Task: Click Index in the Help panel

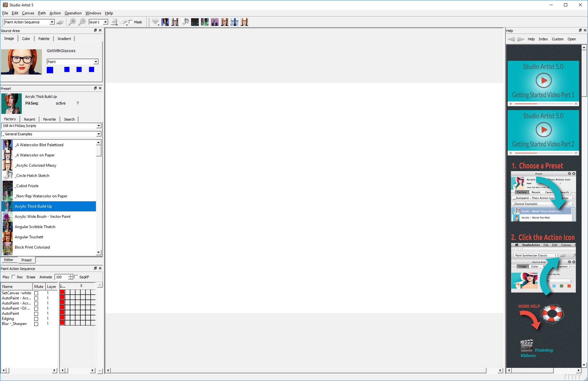Action: point(543,39)
